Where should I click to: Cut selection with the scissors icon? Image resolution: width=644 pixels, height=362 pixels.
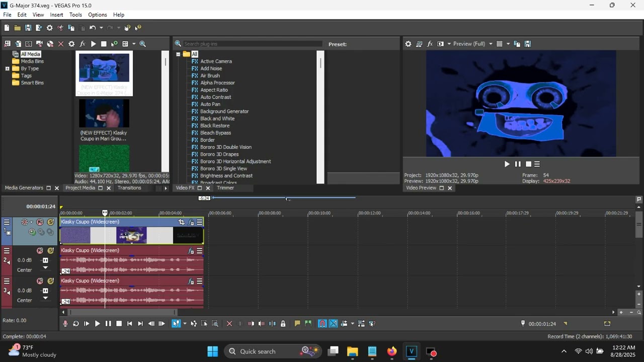click(60, 28)
